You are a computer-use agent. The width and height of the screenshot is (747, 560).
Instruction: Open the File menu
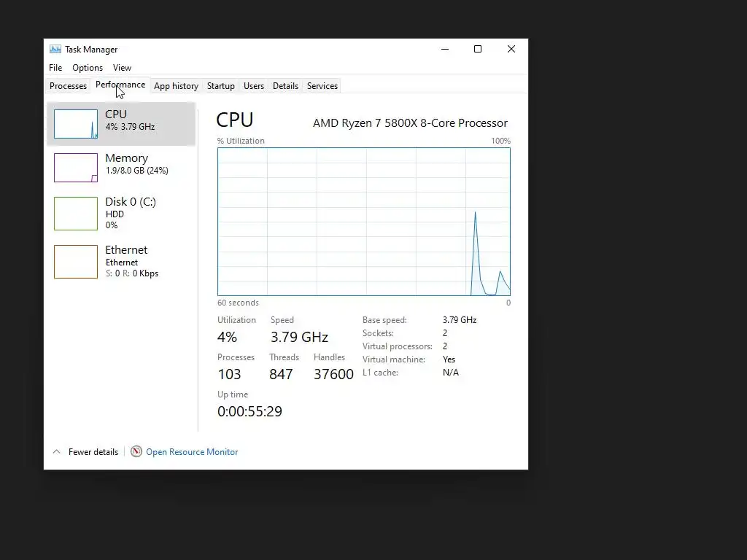[x=55, y=68]
